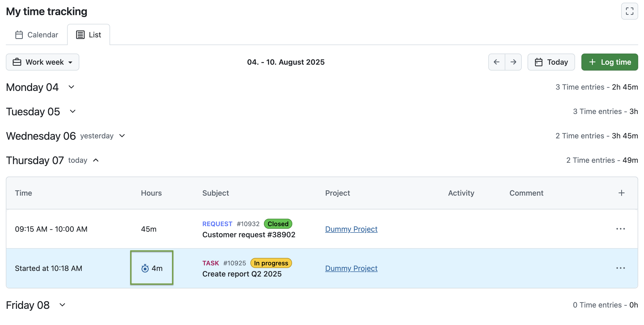
Task: Stop the running stopwatch timer on Create report
Action: tap(145, 268)
